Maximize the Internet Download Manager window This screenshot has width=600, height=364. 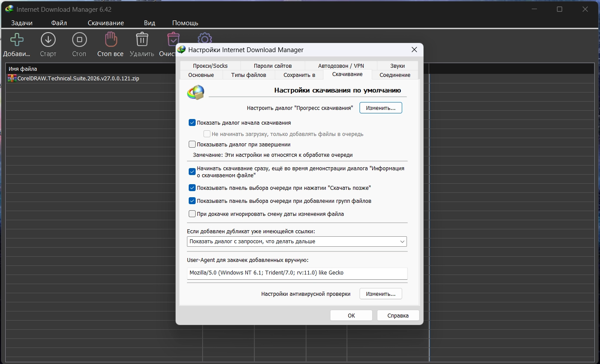560,9
